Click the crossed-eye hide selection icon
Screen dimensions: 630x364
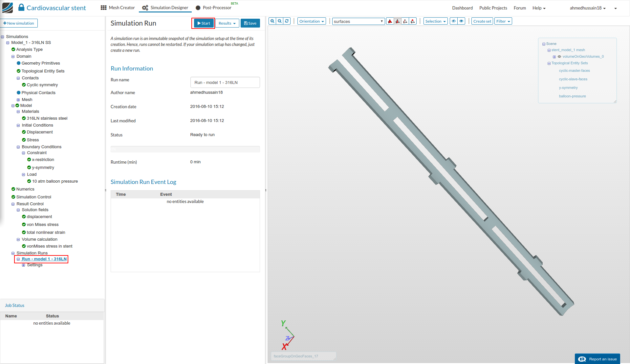point(454,21)
